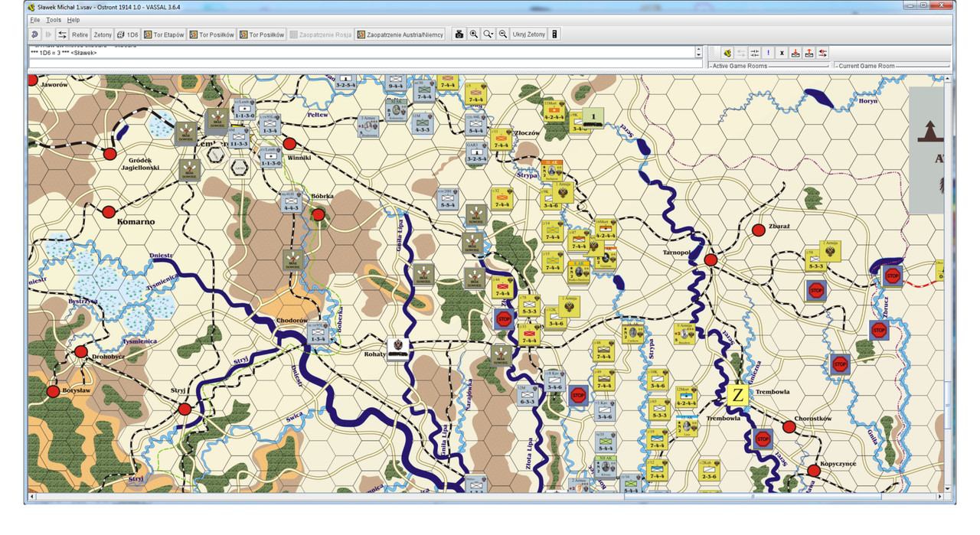Click the 'Komarno' map label

tap(136, 222)
